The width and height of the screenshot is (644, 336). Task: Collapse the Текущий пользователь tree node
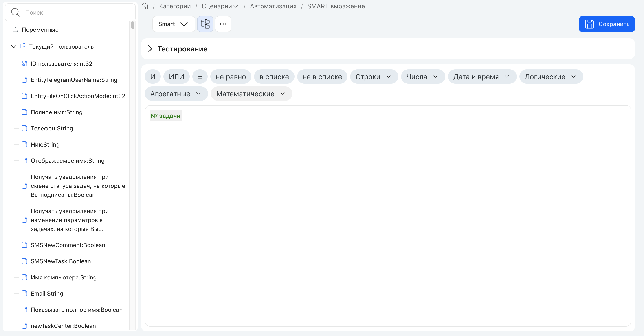[14, 46]
